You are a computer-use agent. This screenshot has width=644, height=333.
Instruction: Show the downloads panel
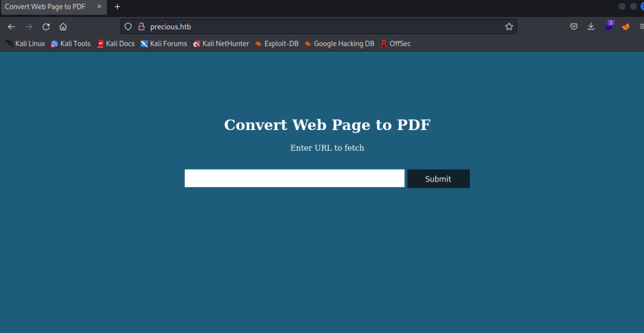click(x=591, y=26)
